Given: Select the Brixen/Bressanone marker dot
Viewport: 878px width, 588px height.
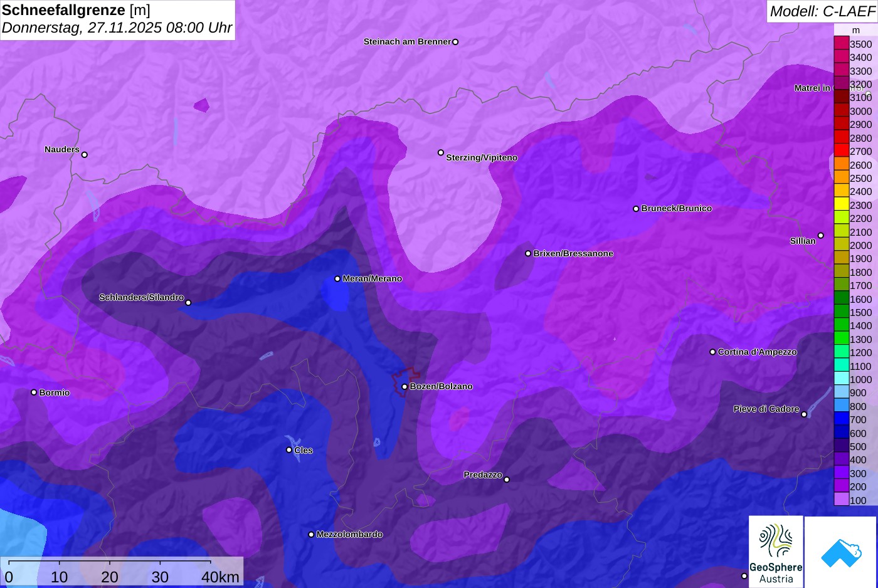Looking at the screenshot, I should (x=528, y=253).
